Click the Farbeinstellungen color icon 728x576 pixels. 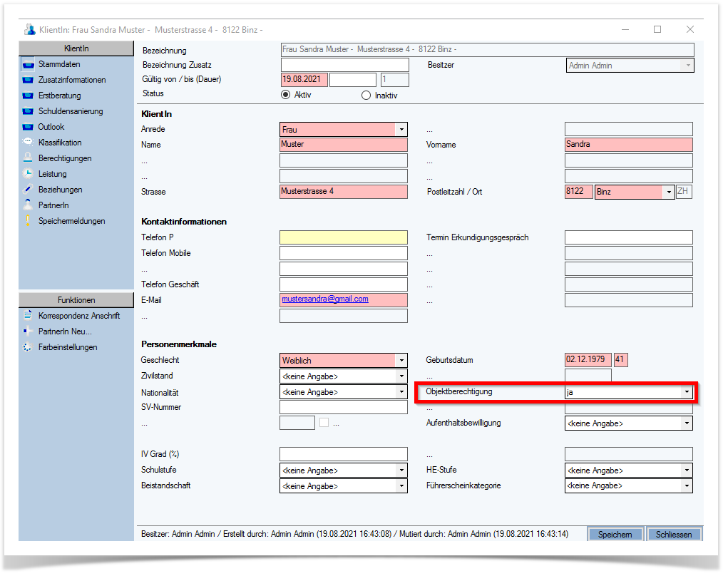[28, 346]
